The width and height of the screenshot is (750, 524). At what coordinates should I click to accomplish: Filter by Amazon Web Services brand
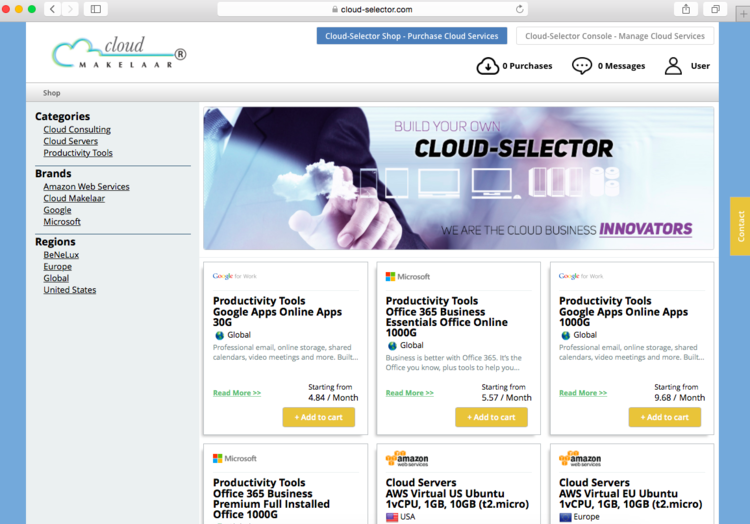87,186
